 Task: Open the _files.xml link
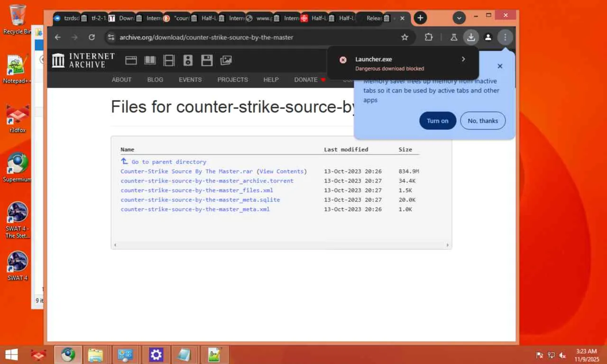(x=197, y=190)
